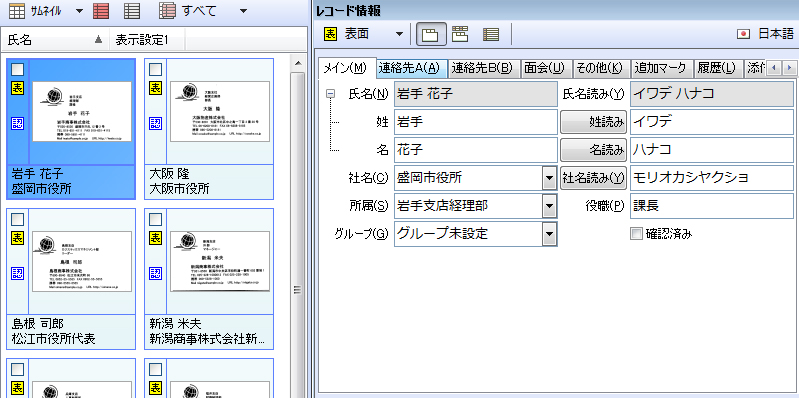Click the yellow 表面 icon in record toolbar
Viewport: 799px width, 398px height.
pyautogui.click(x=330, y=34)
